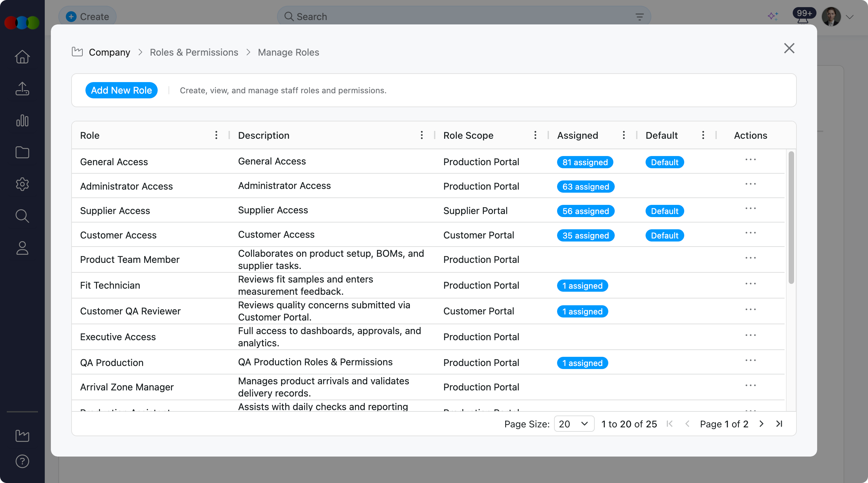868x483 pixels.
Task: Select the Upload icon in the sidebar
Action: [x=22, y=89]
